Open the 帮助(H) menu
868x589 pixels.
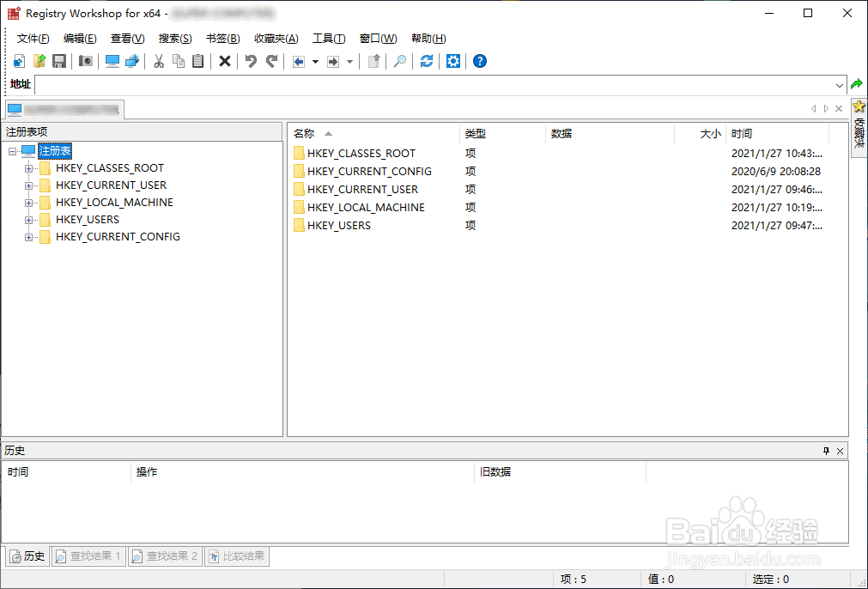428,38
